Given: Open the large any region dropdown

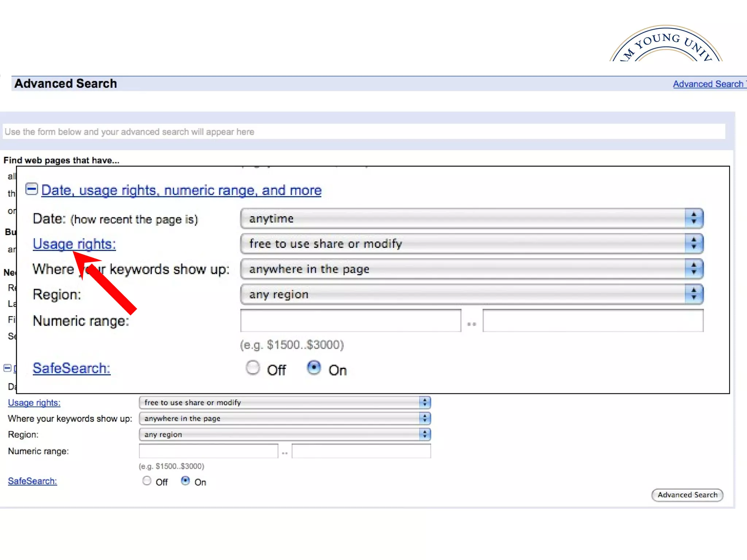Looking at the screenshot, I should point(471,294).
